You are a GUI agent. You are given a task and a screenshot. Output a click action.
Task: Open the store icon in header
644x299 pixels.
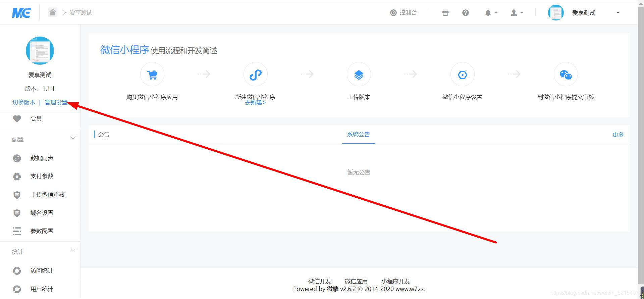pos(445,13)
